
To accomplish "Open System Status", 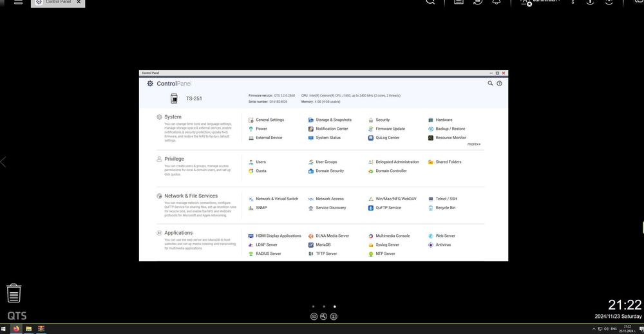I will (325, 138).
